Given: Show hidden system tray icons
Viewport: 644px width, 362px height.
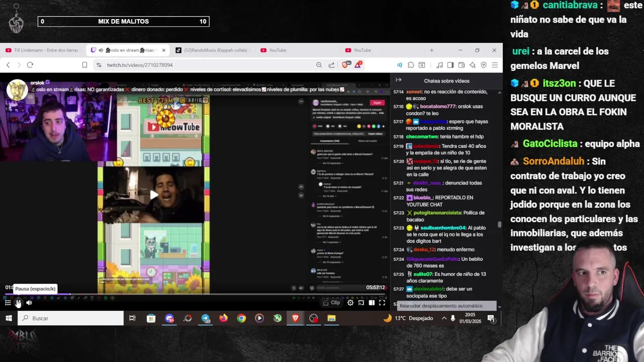Looking at the screenshot, I should tap(444, 318).
